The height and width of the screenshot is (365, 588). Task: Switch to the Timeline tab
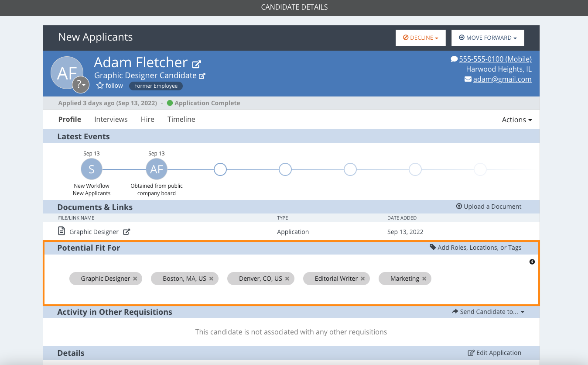(x=181, y=119)
